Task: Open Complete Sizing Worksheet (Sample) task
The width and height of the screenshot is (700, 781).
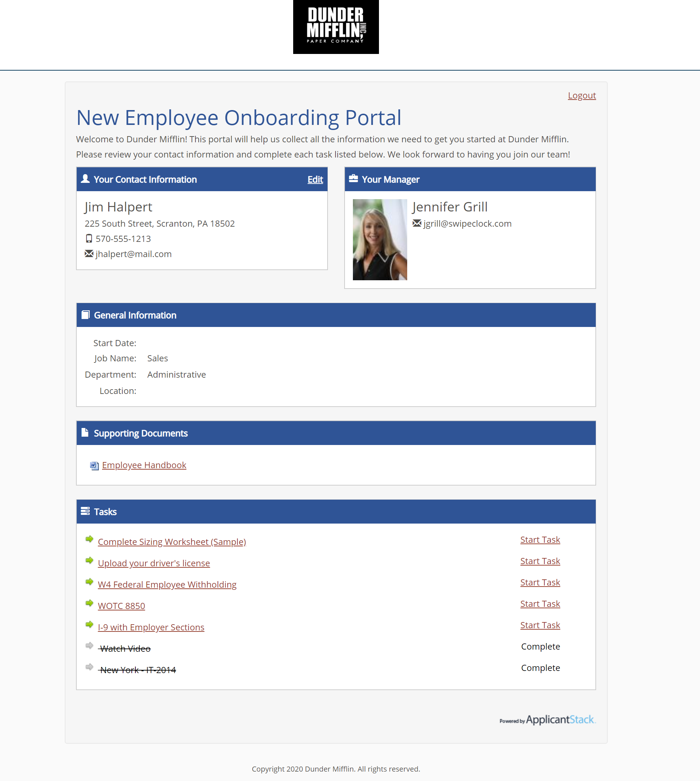Action: (x=172, y=542)
